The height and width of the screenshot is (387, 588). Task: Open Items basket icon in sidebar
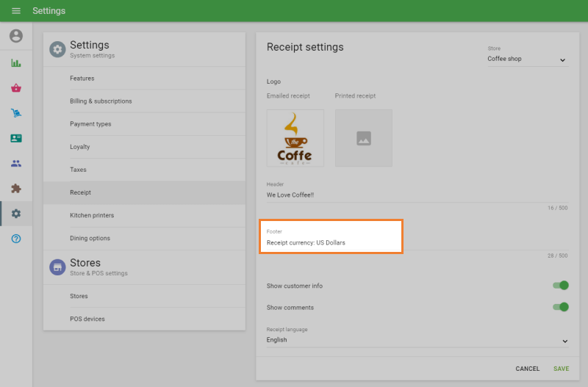(16, 88)
